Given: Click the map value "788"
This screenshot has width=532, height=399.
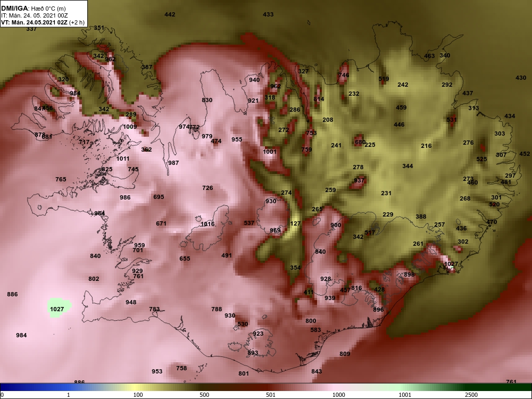Looking at the screenshot, I should [x=217, y=309].
